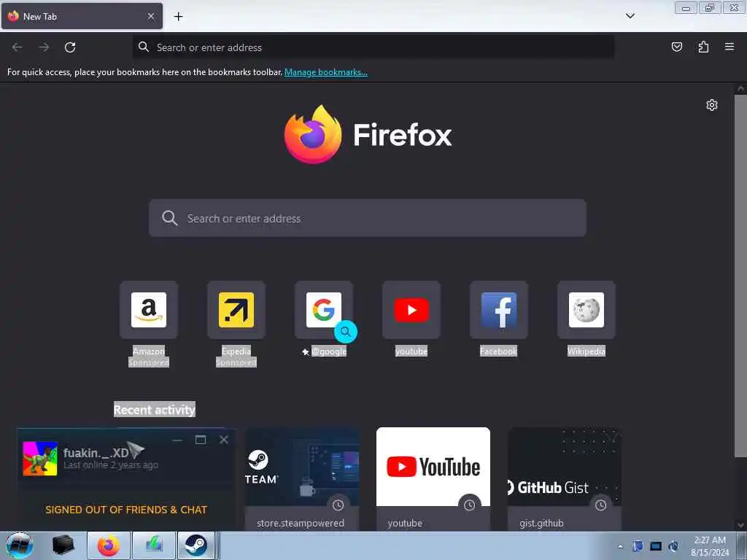Open the Firefox hamburger menu
Viewport: 747px width, 560px height.
click(729, 47)
